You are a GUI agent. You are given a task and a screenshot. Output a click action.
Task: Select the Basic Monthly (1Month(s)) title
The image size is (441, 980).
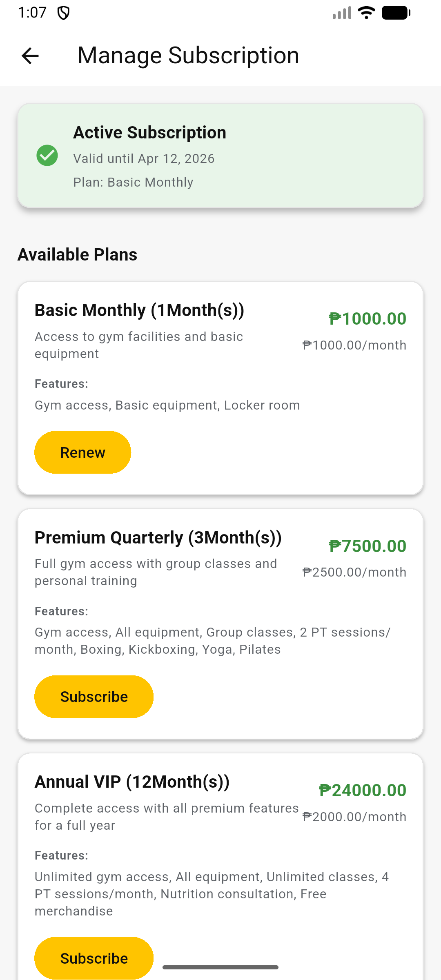point(139,310)
